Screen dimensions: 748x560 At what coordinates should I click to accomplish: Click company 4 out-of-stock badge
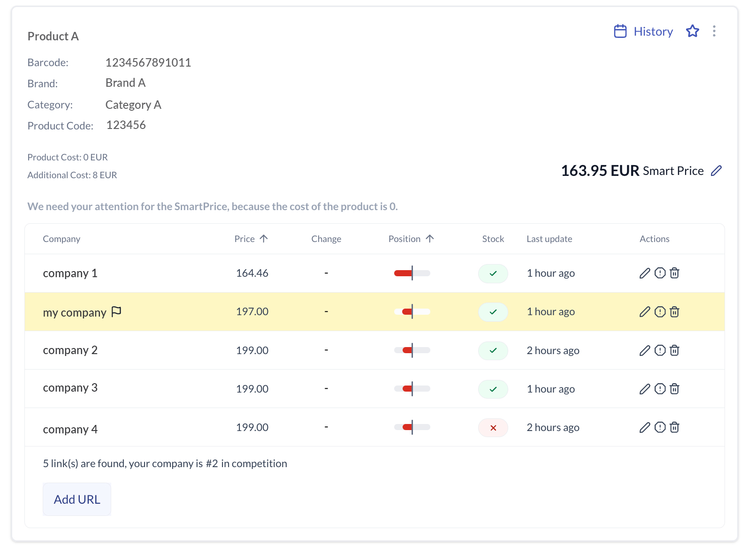click(x=493, y=428)
